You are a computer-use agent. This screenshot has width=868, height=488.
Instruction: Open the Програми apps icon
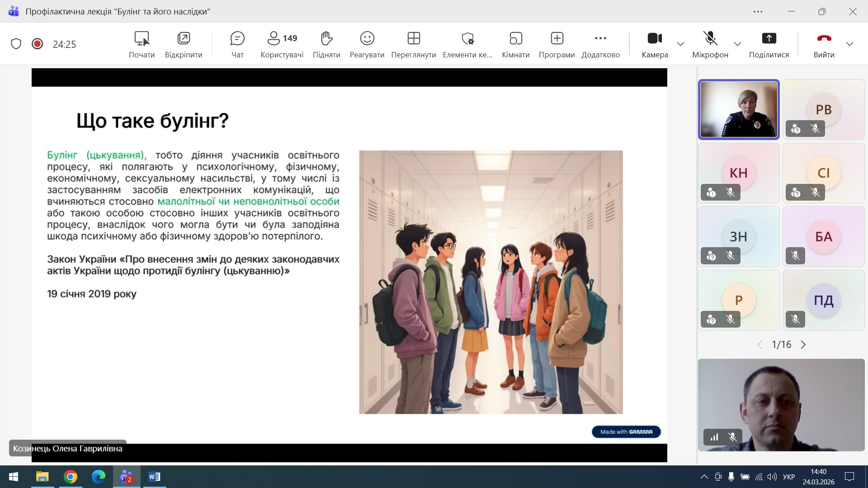tap(557, 39)
